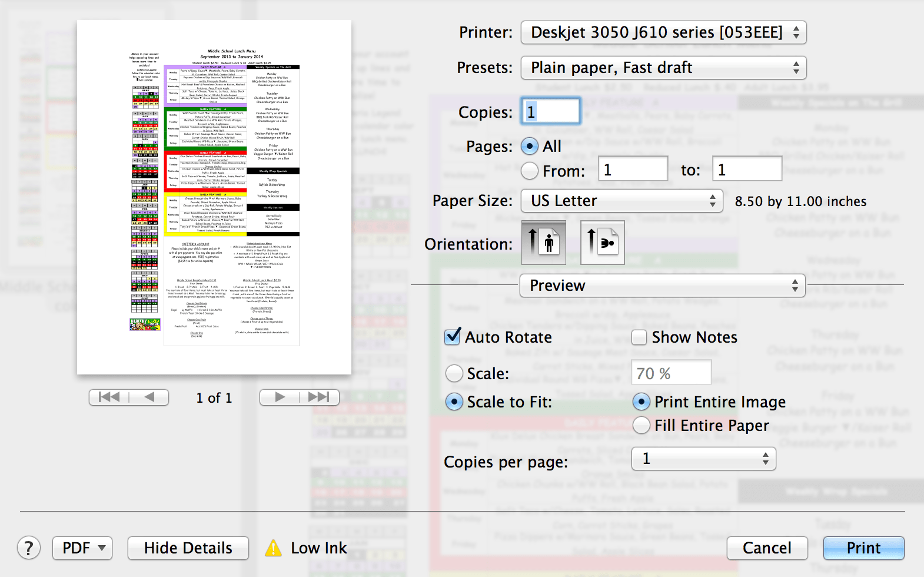Open the Presets dropdown

pos(663,68)
